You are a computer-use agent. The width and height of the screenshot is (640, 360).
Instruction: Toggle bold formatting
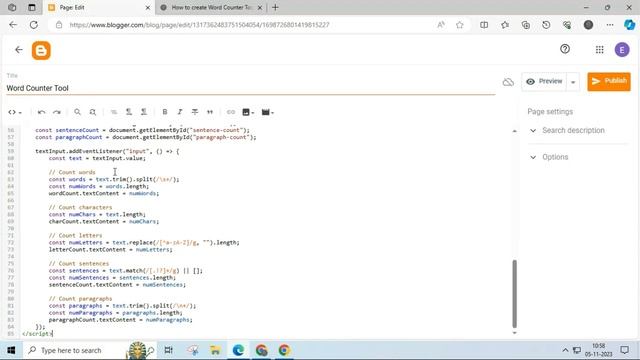point(164,112)
